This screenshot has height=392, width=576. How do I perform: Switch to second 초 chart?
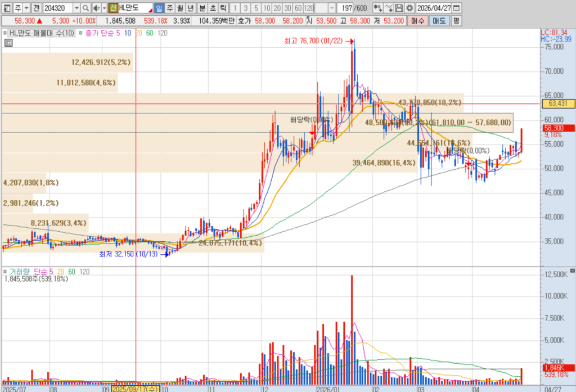tap(213, 8)
